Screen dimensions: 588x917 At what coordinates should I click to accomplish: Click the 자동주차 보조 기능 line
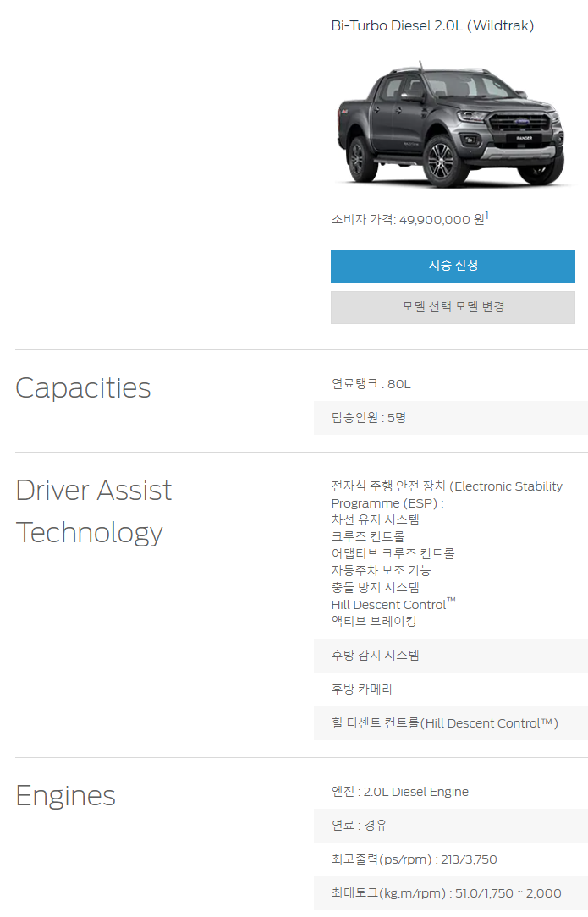tap(381, 570)
